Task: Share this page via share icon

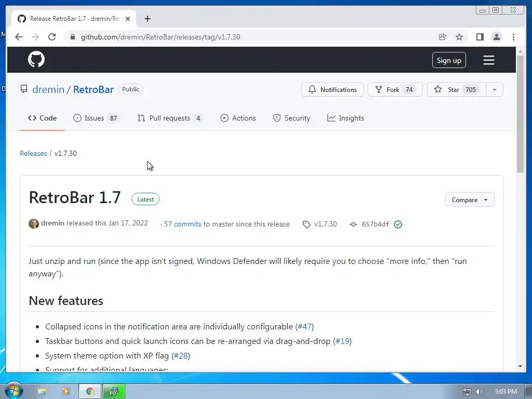Action: (442, 37)
